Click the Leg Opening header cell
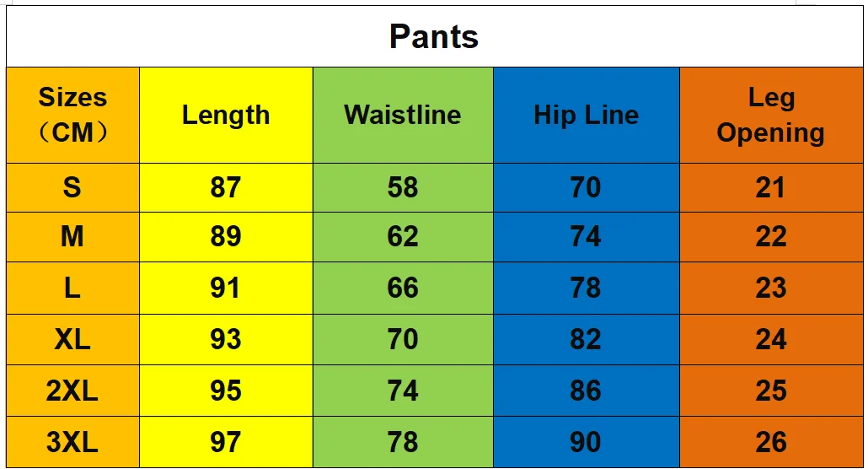 [771, 116]
